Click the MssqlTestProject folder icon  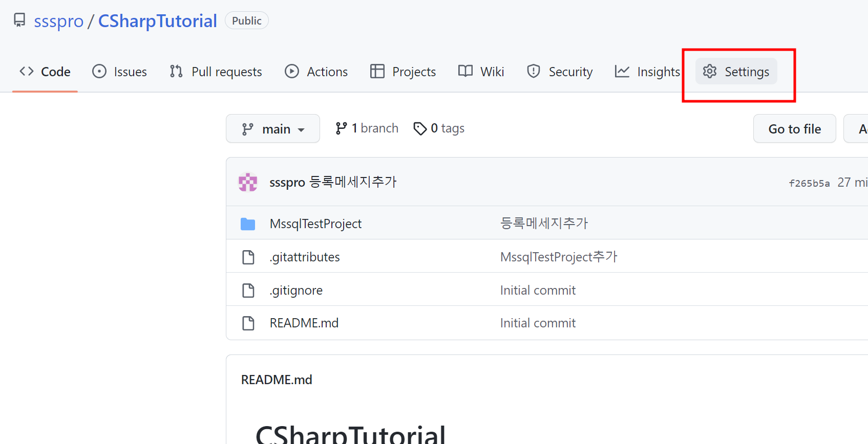click(248, 224)
